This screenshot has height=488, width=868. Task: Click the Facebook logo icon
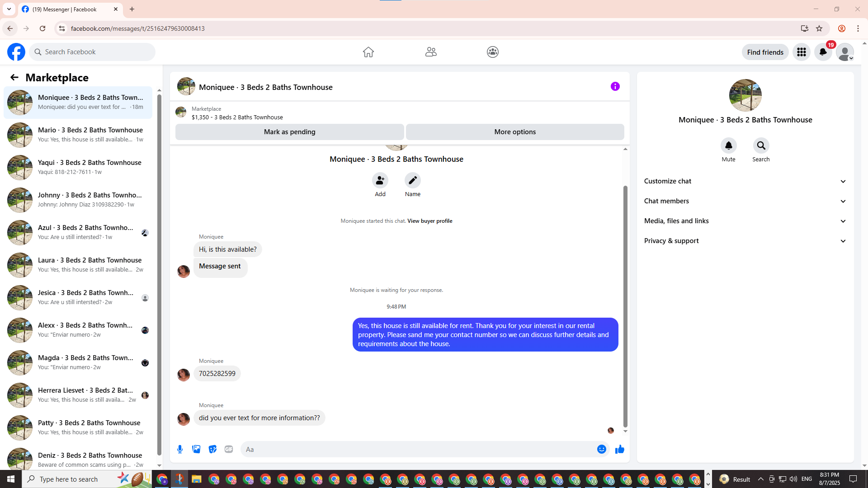(16, 52)
